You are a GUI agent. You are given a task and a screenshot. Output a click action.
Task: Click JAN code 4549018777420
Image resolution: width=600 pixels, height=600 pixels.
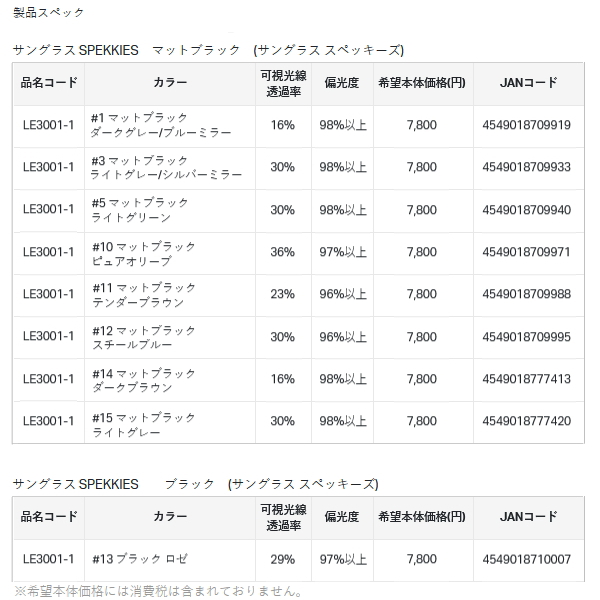click(x=526, y=421)
